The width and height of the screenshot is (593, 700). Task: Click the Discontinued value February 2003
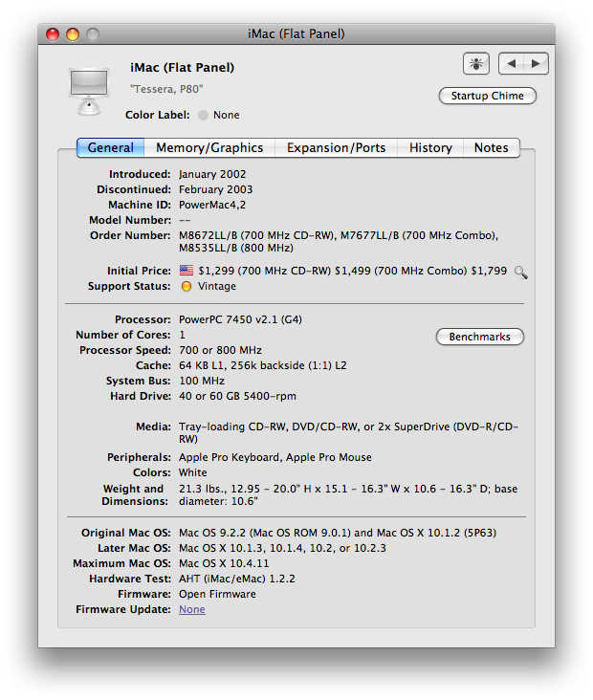point(215,189)
